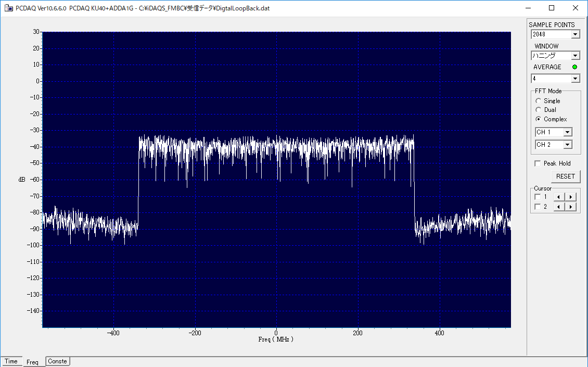Image resolution: width=588 pixels, height=367 pixels.
Task: Move Cursor 1 right with arrow button
Action: pyautogui.click(x=570, y=197)
